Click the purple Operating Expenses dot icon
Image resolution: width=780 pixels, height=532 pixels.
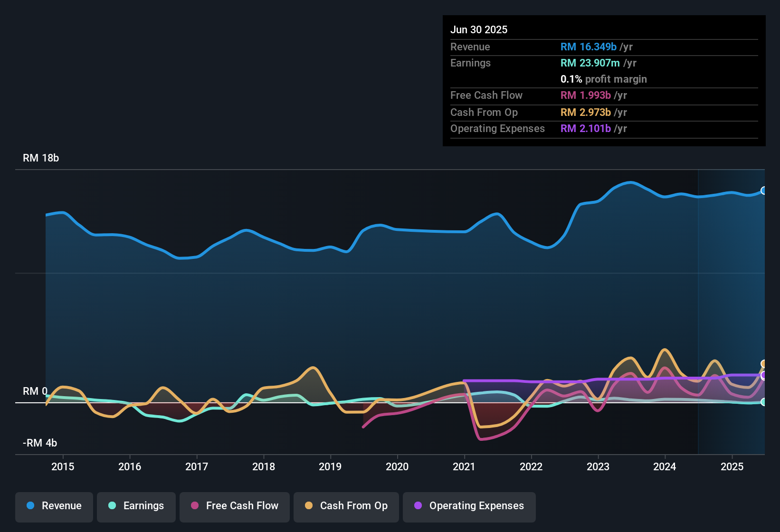pos(418,506)
